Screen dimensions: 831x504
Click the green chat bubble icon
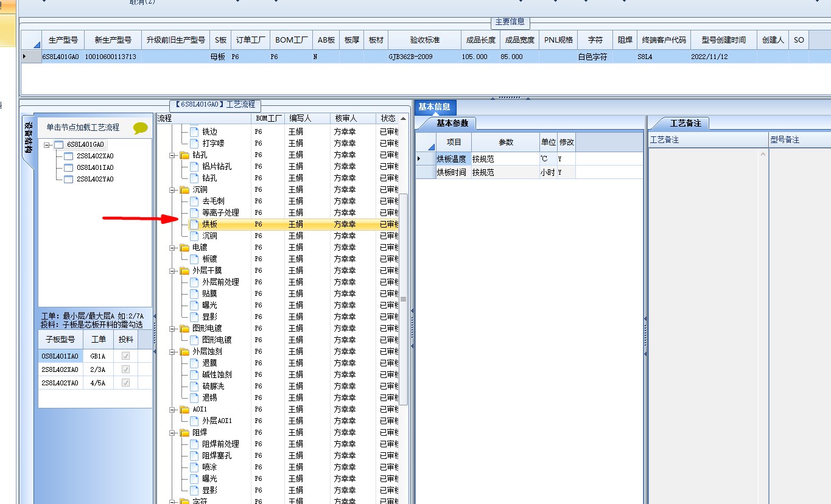[141, 128]
